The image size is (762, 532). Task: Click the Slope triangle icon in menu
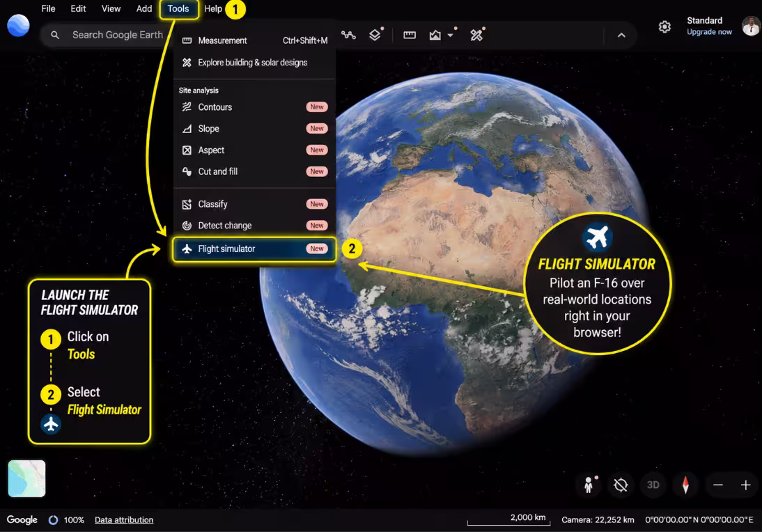pyautogui.click(x=187, y=129)
